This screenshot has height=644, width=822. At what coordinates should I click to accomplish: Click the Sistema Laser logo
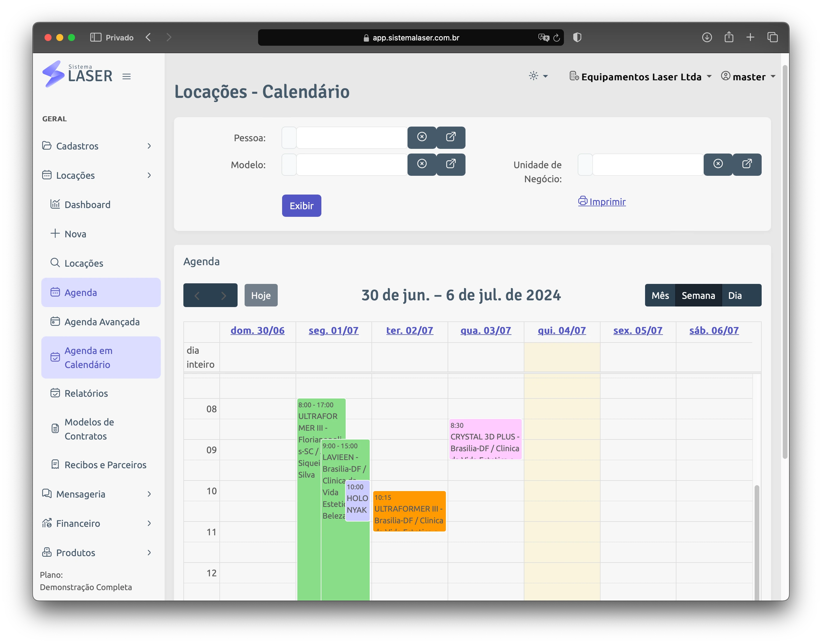[77, 74]
